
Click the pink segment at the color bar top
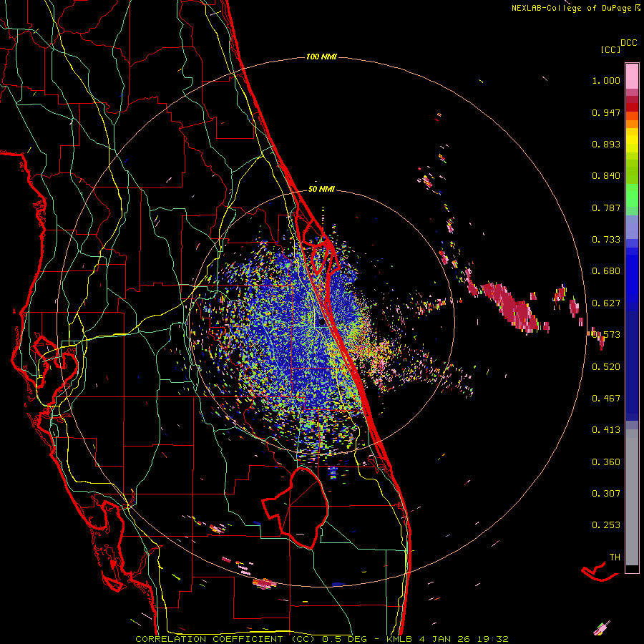[x=632, y=76]
